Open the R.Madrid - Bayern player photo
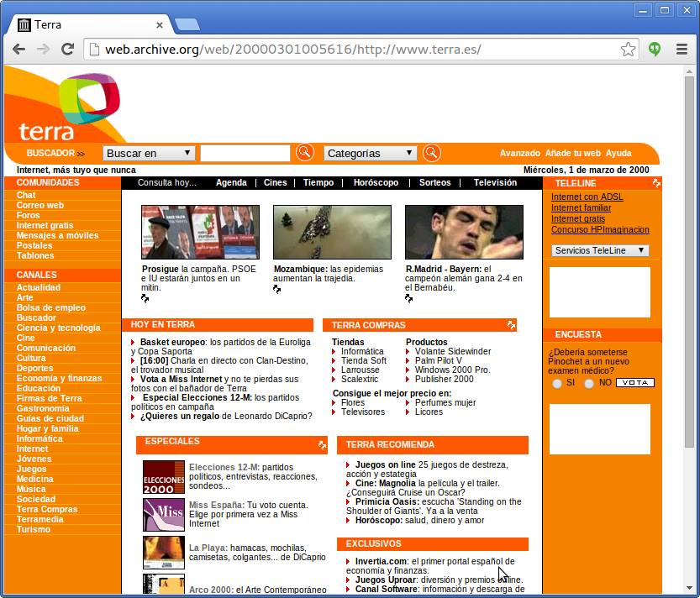 pyautogui.click(x=464, y=232)
